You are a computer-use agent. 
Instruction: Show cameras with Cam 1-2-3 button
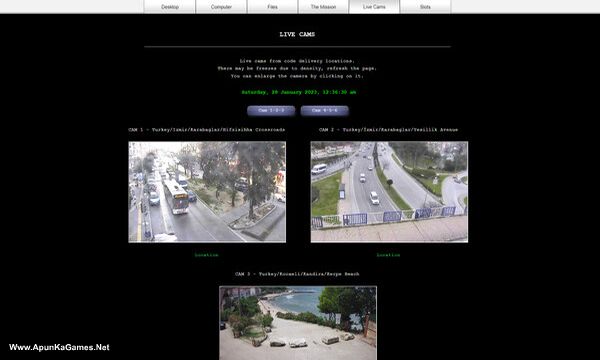(x=271, y=111)
